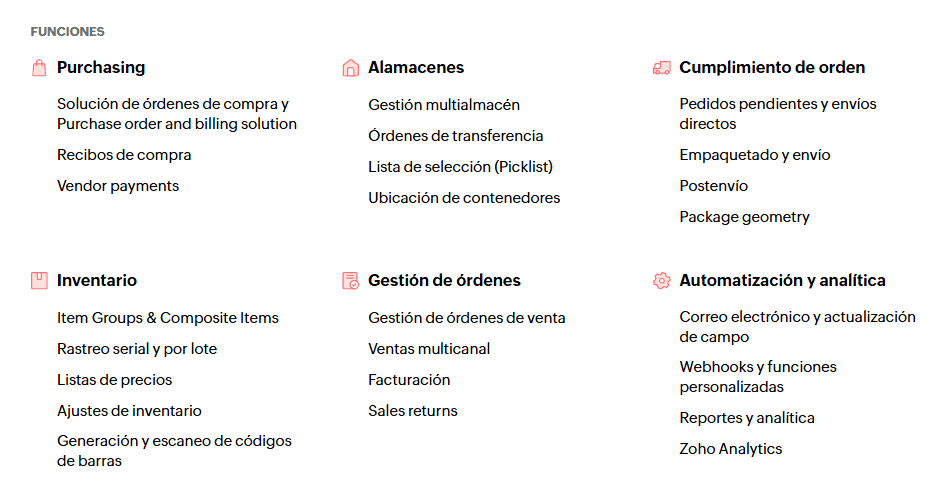Click the Gestión de órdenes document icon

point(350,281)
